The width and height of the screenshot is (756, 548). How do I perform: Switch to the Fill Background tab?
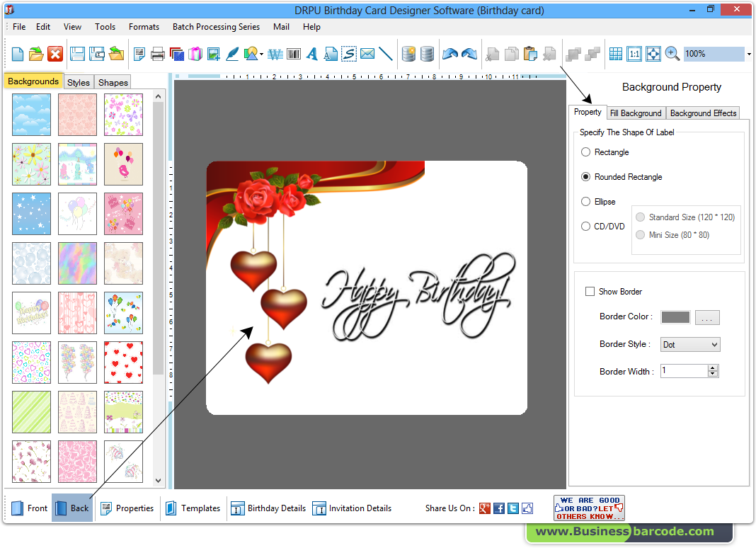point(636,113)
